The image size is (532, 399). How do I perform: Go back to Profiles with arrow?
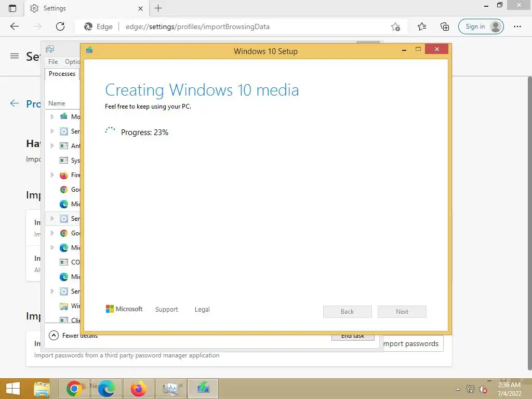pyautogui.click(x=14, y=103)
